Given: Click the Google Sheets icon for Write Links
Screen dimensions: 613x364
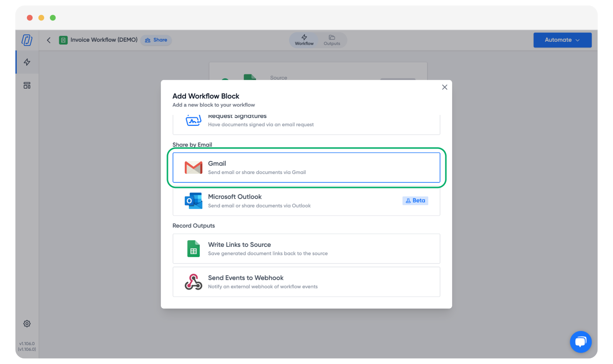Looking at the screenshot, I should [x=193, y=249].
